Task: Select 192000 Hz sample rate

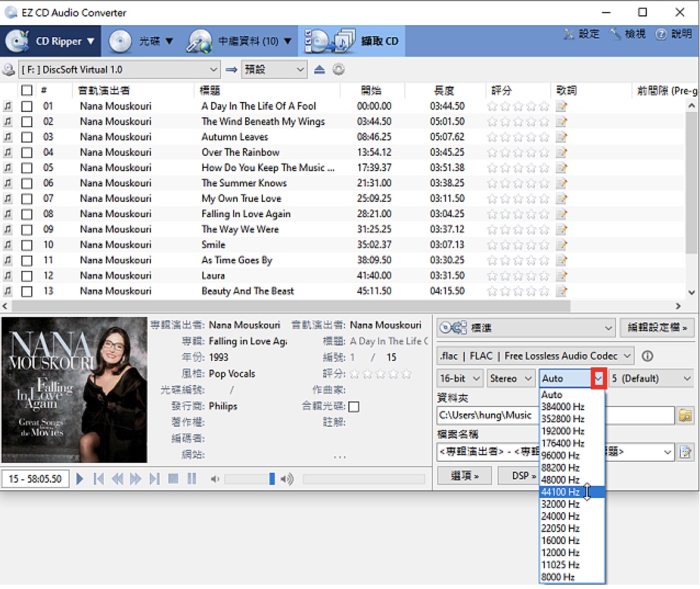Action: pyautogui.click(x=573, y=431)
